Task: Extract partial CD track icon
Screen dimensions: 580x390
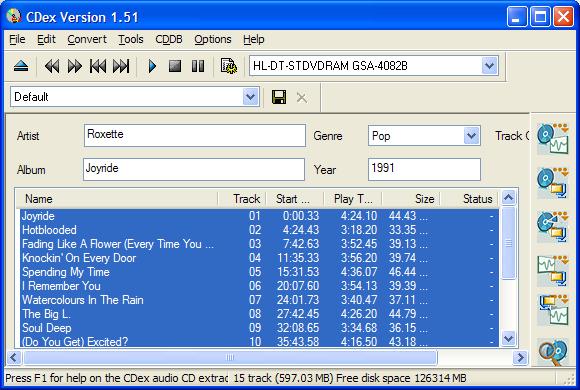Action: (553, 226)
